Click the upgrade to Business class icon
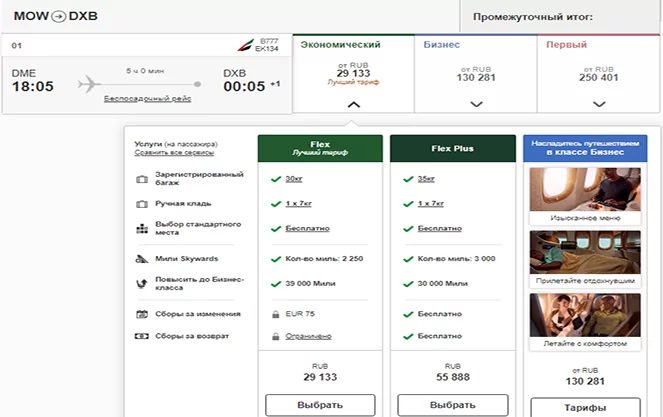The image size is (663, 417). click(142, 284)
